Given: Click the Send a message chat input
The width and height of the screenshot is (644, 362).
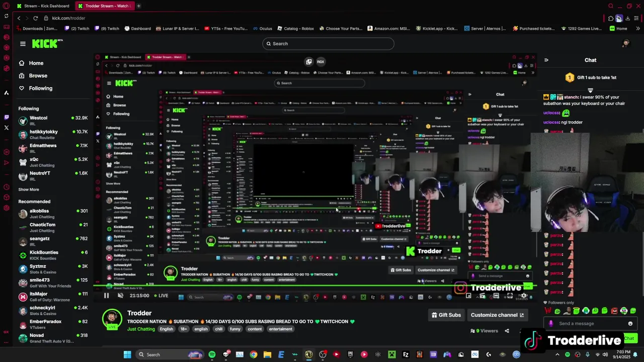Looking at the screenshot, I should tap(590, 324).
